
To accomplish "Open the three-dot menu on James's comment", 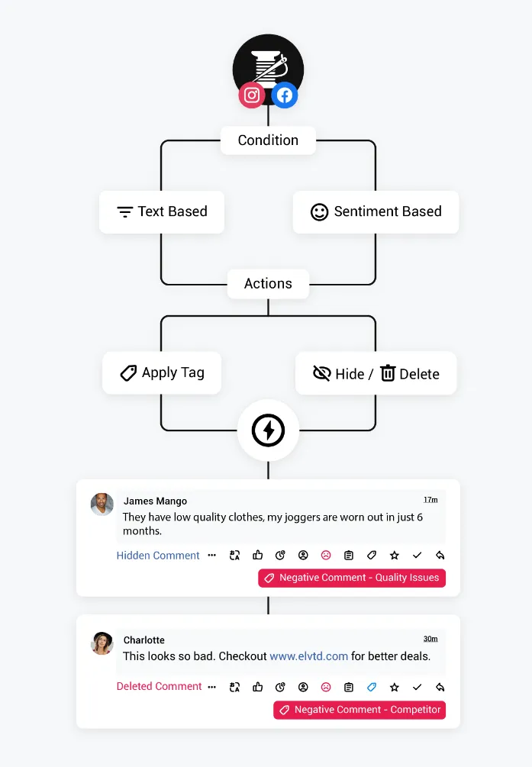I will pyautogui.click(x=211, y=556).
